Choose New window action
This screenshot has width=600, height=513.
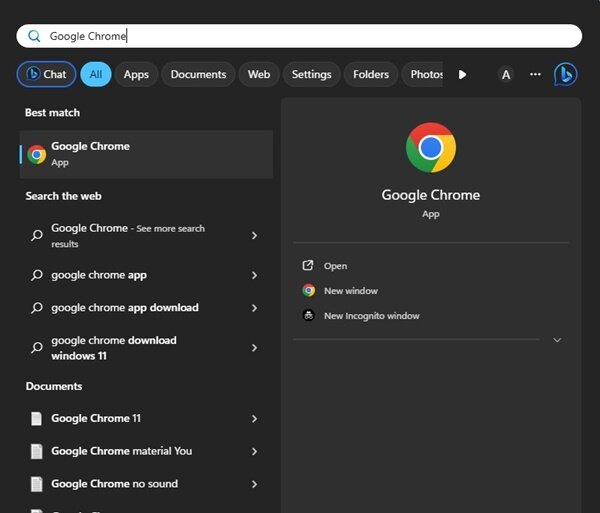351,291
